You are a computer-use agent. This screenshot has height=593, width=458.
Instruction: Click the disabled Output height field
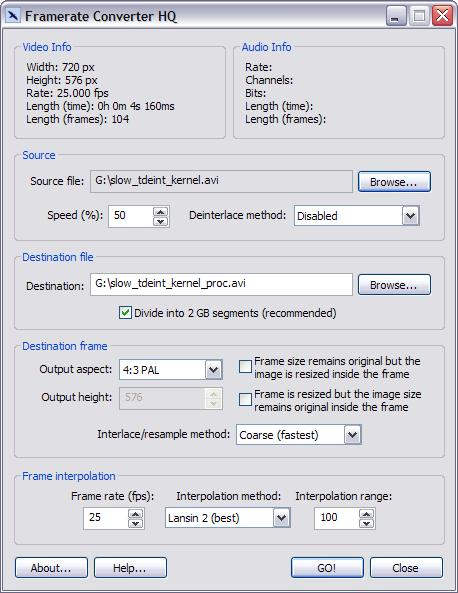(171, 398)
